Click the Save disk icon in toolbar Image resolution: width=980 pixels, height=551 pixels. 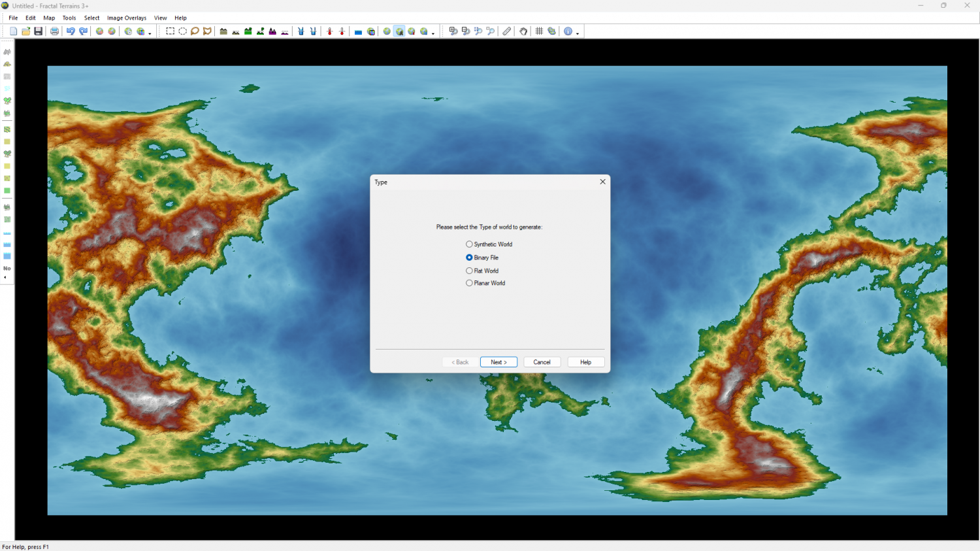(x=39, y=31)
